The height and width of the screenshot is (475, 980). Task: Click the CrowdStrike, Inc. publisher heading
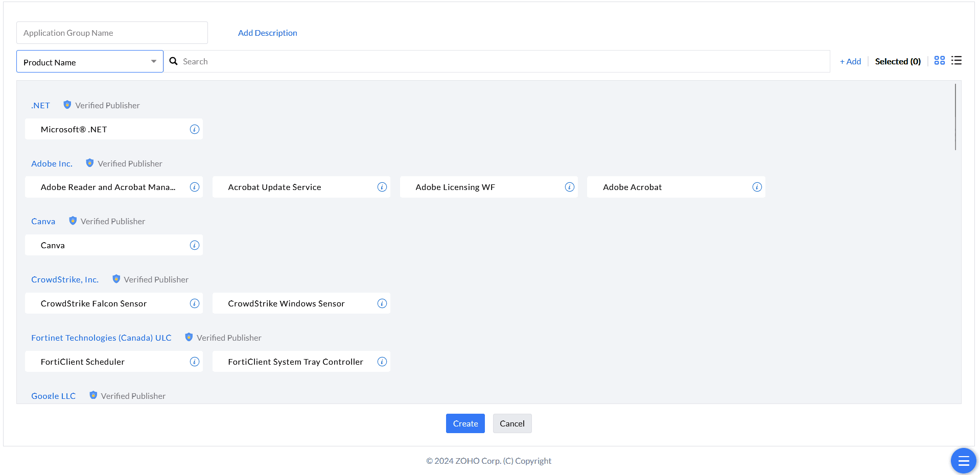[x=65, y=280]
